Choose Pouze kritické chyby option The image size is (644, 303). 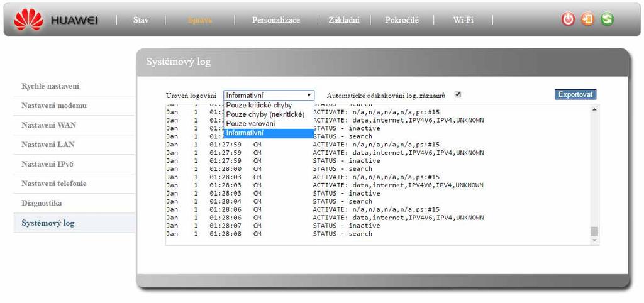[x=269, y=105]
